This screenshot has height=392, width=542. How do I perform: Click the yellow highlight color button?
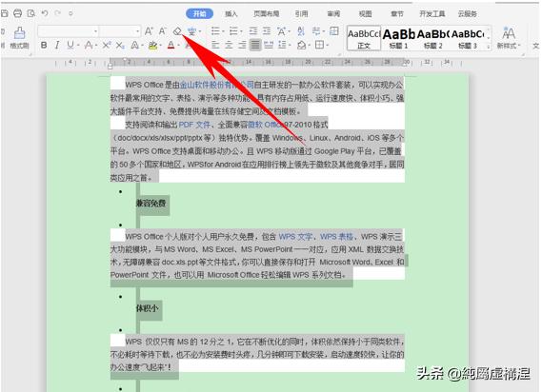152,45
